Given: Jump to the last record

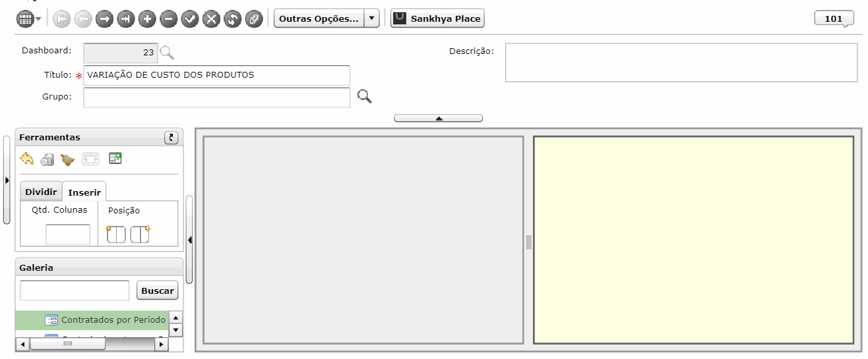Looking at the screenshot, I should coord(125,19).
